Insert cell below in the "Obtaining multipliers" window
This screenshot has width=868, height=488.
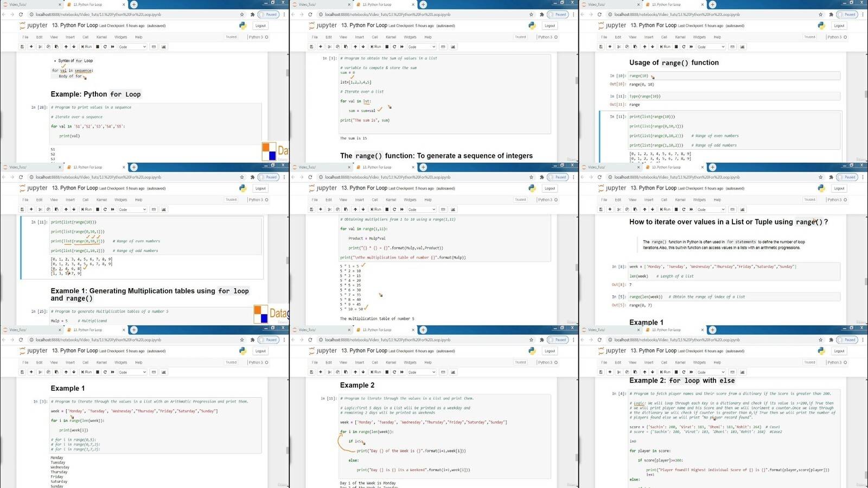pos(320,210)
